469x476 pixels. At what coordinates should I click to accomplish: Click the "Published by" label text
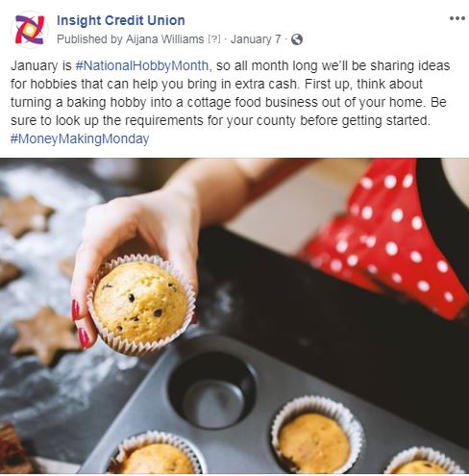pyautogui.click(x=89, y=39)
